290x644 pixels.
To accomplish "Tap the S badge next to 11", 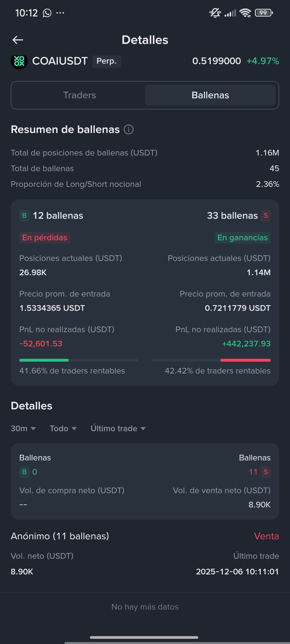I will click(x=266, y=472).
